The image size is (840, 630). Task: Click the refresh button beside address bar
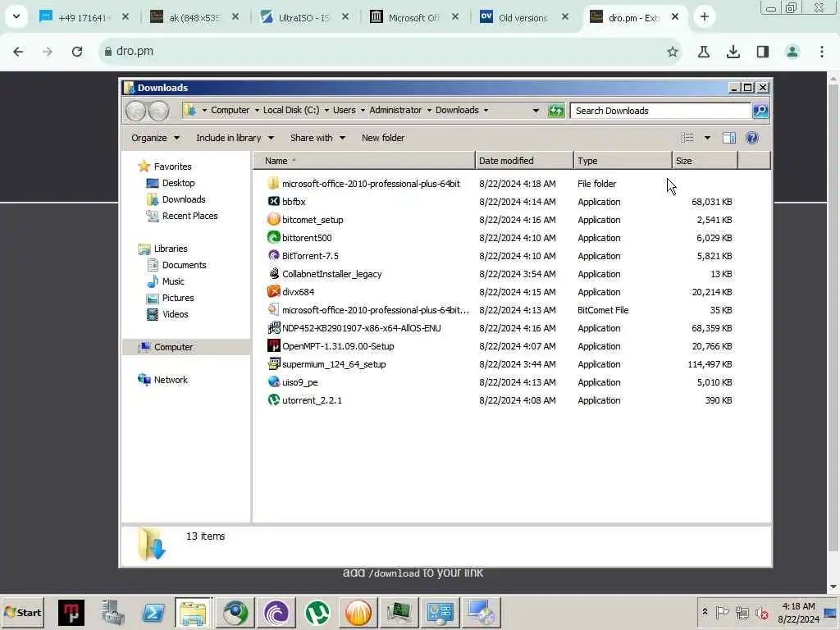pos(556,111)
